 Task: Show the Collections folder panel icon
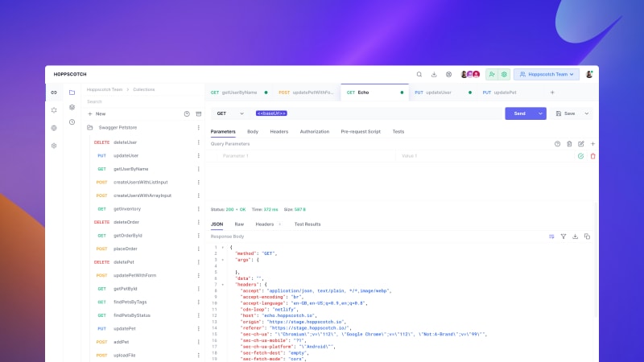(72, 93)
